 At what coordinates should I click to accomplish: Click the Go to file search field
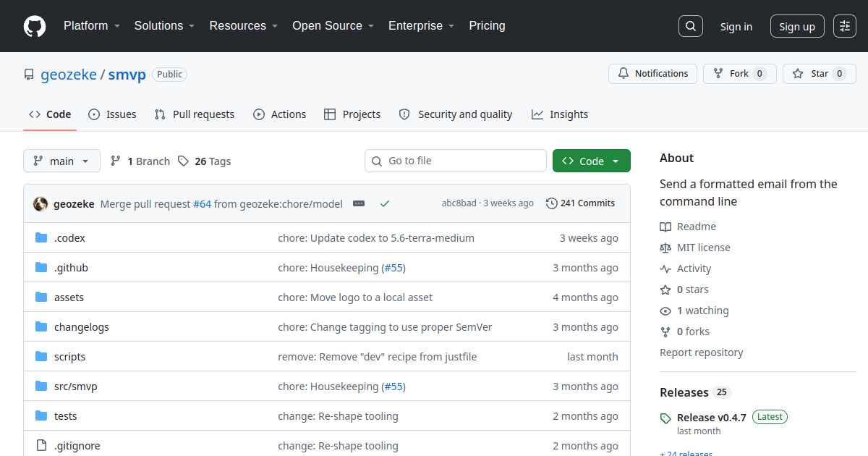[456, 161]
